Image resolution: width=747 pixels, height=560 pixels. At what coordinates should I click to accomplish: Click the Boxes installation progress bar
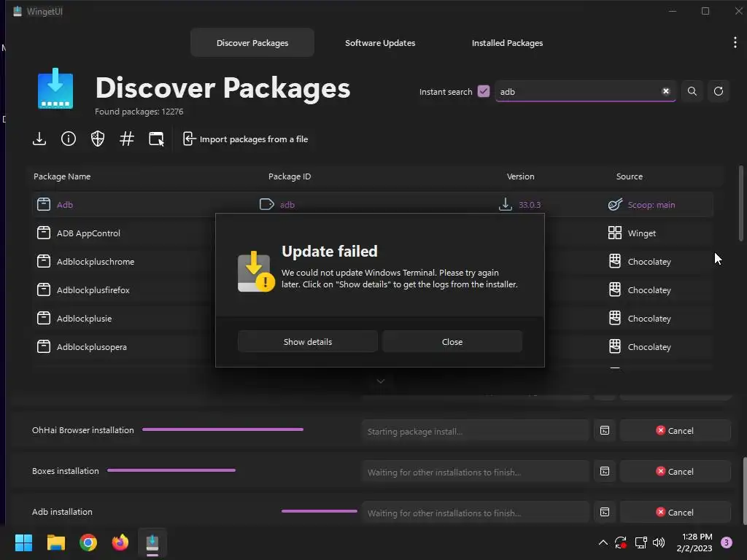pyautogui.click(x=171, y=470)
